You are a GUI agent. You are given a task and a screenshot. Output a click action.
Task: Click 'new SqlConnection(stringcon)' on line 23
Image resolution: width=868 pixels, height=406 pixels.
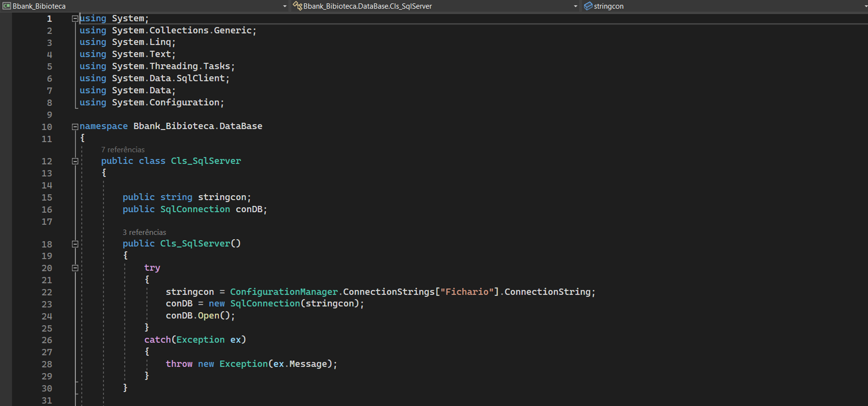284,303
